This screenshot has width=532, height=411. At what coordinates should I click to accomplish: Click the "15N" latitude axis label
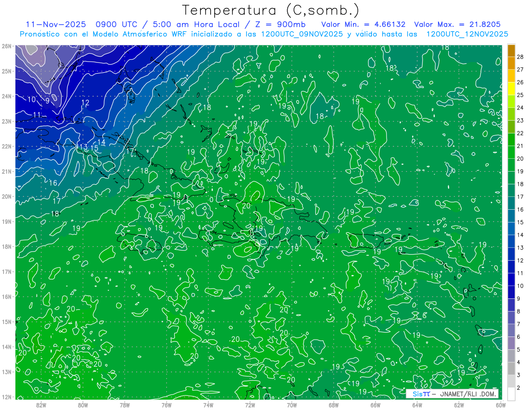6,321
